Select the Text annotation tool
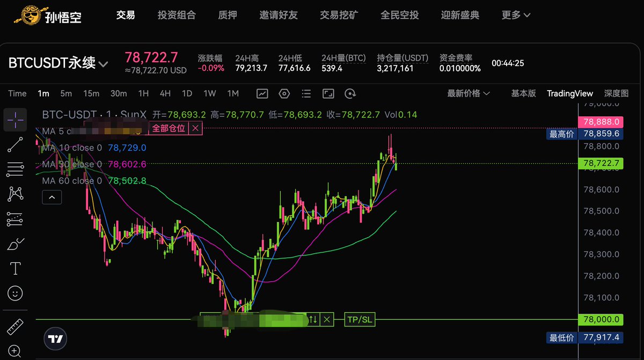Screen dimensions: 644x360 pyautogui.click(x=15, y=268)
